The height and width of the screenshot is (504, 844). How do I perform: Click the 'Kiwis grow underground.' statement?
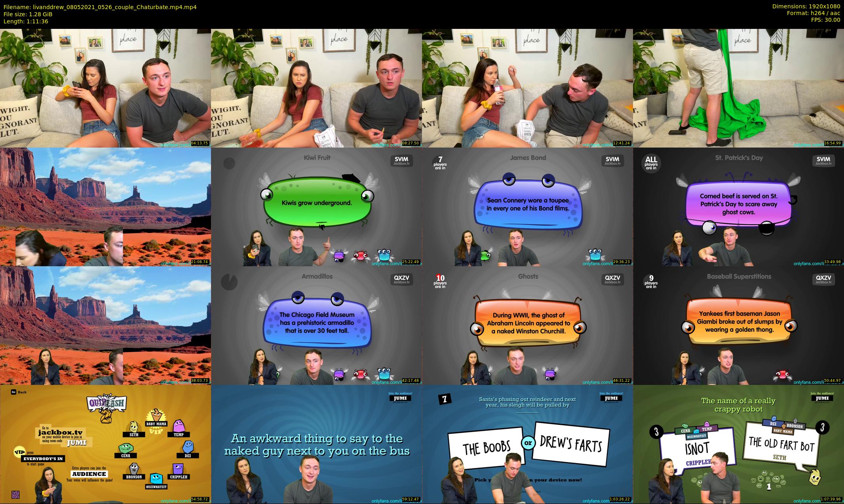pyautogui.click(x=317, y=203)
